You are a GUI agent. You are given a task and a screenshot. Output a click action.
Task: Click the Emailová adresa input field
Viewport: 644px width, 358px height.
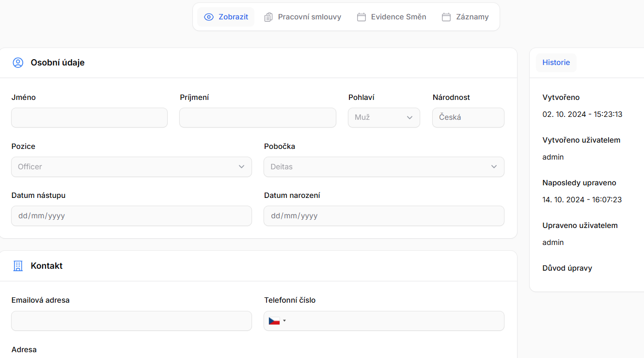(131, 321)
